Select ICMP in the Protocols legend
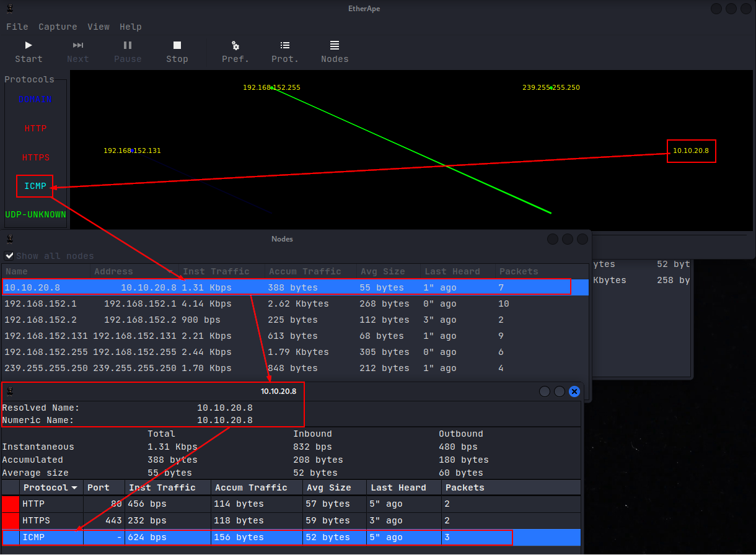The image size is (756, 555). click(35, 186)
